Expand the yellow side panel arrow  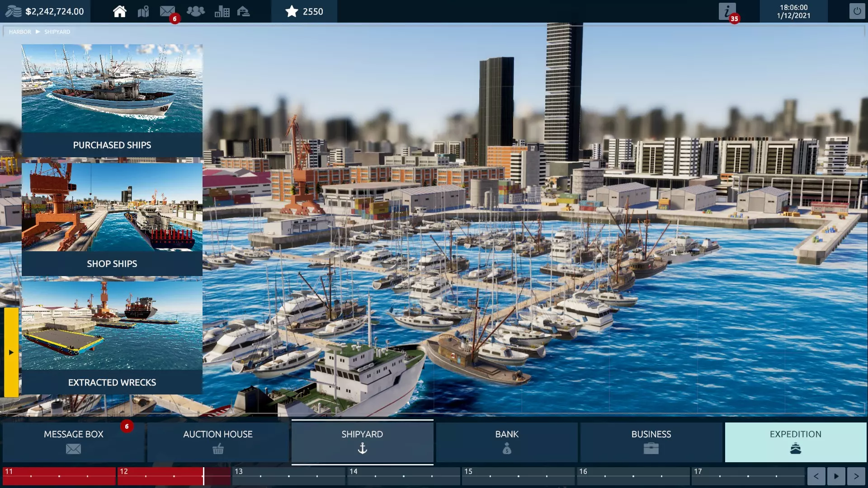[11, 352]
